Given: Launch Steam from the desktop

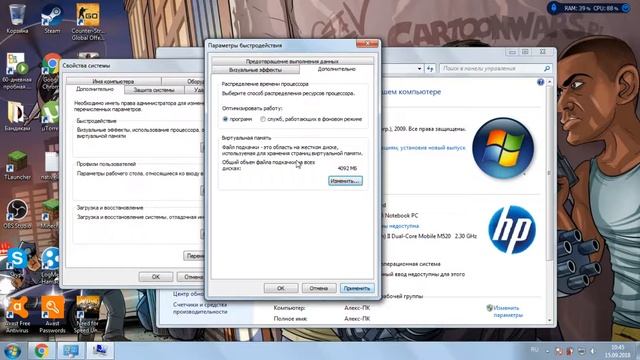Looking at the screenshot, I should (x=52, y=18).
